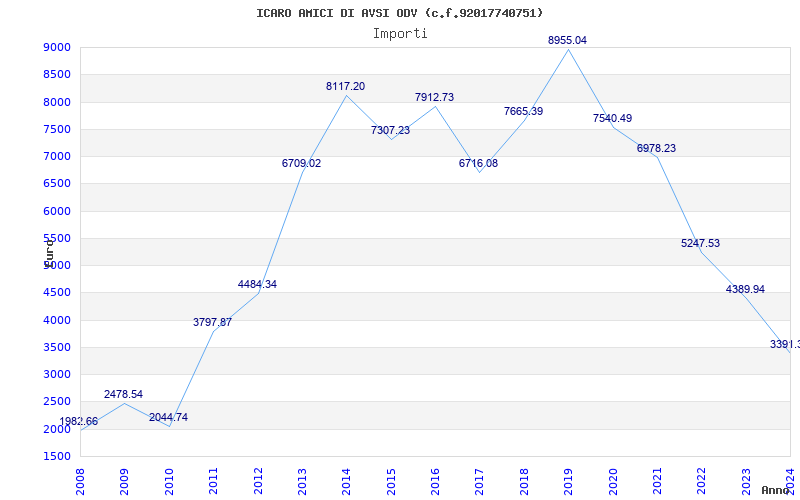Select the data label 7540.49
Viewport: 800px width, 500px height.
click(x=612, y=118)
